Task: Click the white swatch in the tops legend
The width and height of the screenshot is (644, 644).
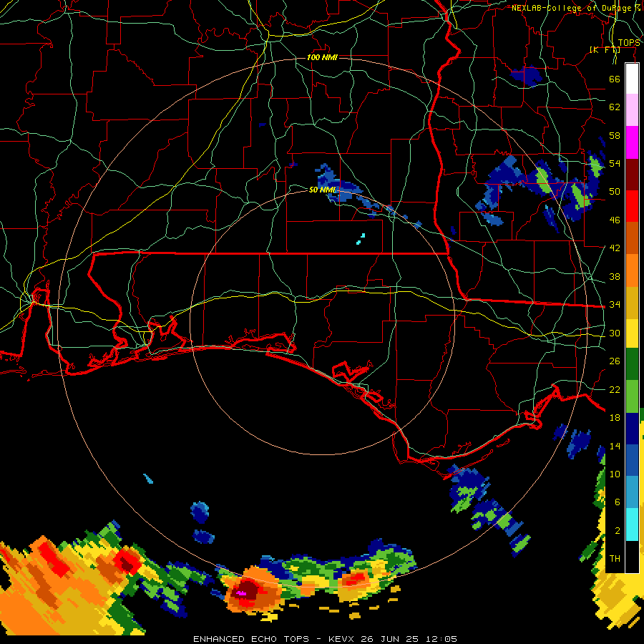Action: point(632,79)
